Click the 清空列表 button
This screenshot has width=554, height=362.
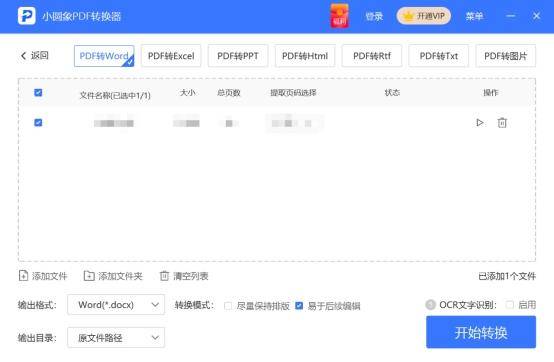184,276
